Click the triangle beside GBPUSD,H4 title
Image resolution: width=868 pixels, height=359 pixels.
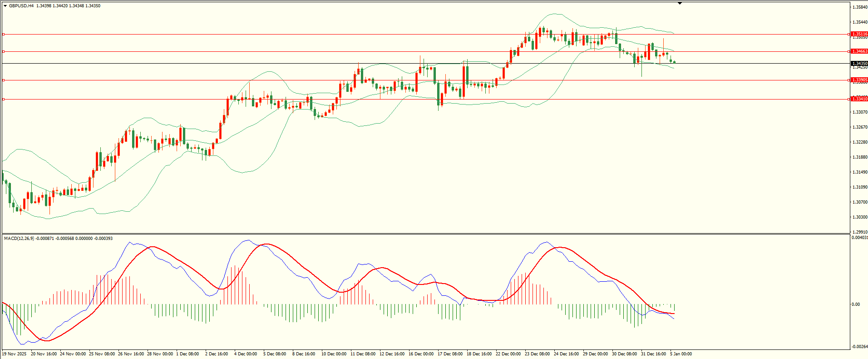5,6
